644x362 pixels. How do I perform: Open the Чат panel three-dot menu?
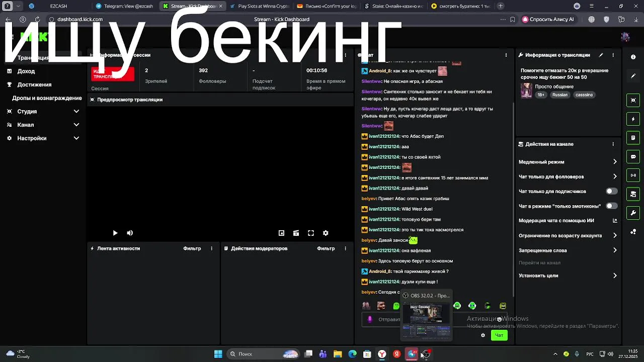506,55
